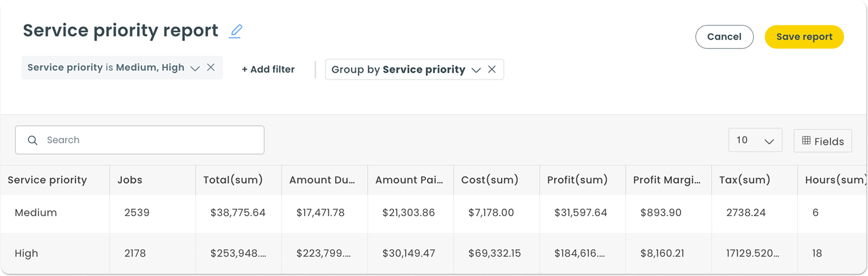Edit report title with pencil icon

pyautogui.click(x=235, y=31)
